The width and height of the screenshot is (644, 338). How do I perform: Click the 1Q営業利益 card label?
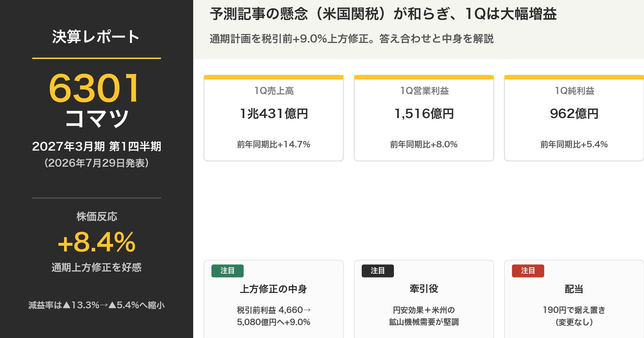pos(424,91)
